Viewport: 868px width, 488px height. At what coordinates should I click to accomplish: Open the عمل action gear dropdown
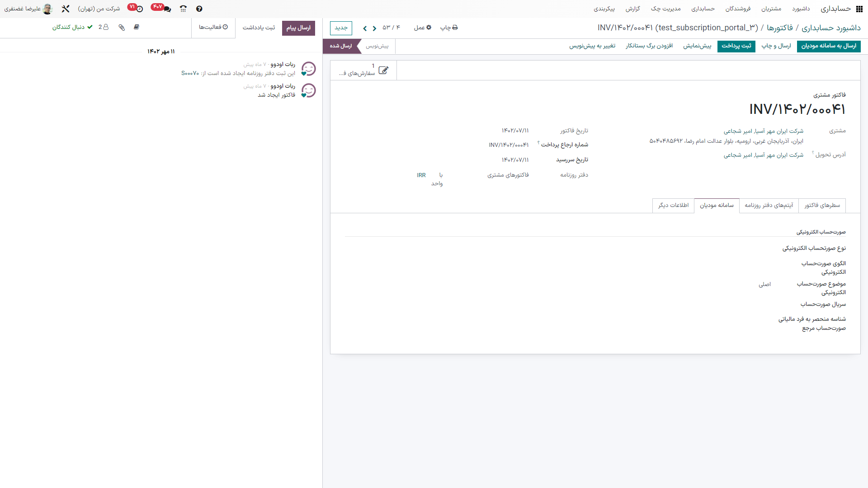click(x=423, y=28)
